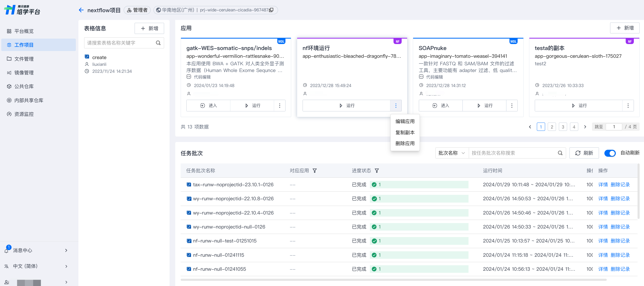The height and width of the screenshot is (286, 644).
Task: Click the horizontal scrollbar under task table
Action: [x=393, y=280]
